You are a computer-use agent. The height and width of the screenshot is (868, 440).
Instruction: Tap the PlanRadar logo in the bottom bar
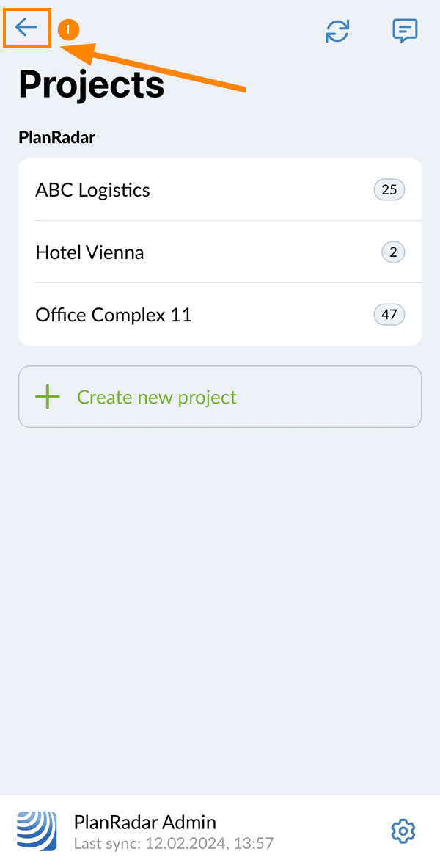coord(35,831)
